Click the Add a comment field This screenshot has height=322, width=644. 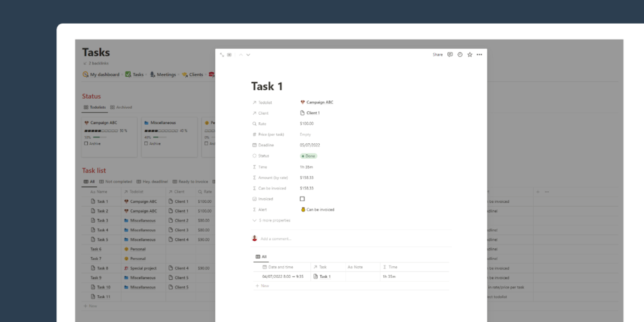(276, 239)
